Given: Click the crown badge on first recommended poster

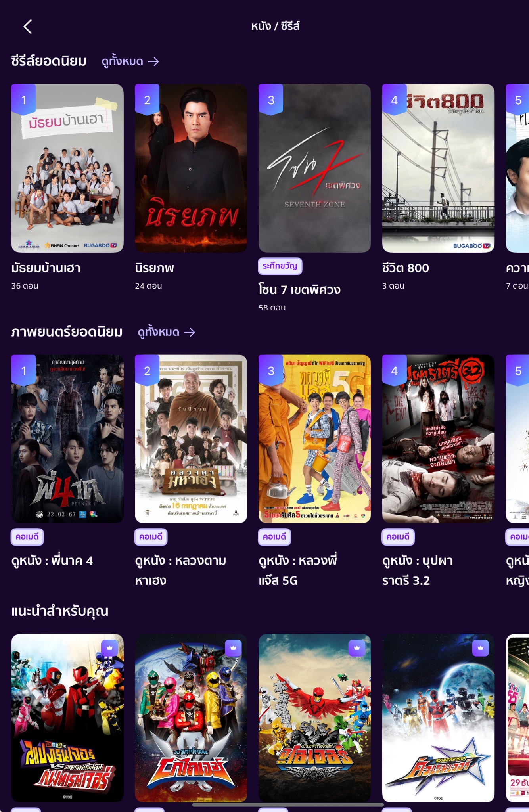Looking at the screenshot, I should [x=109, y=648].
